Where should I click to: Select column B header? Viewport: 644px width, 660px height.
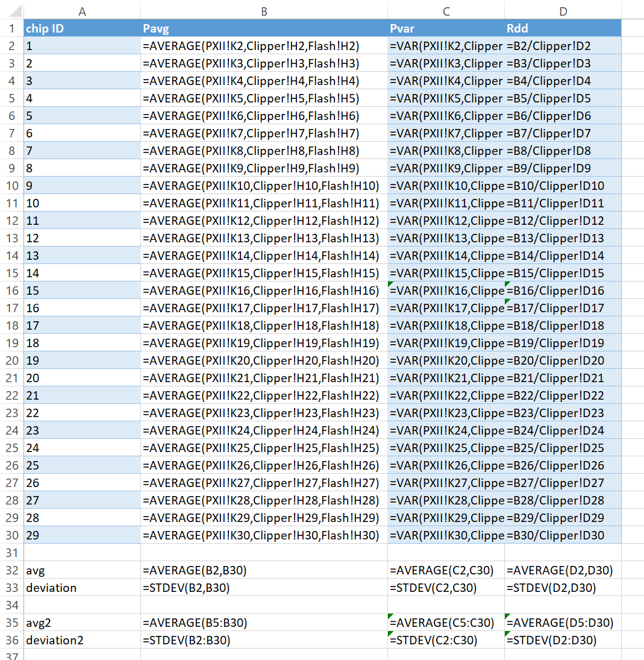coord(263,10)
